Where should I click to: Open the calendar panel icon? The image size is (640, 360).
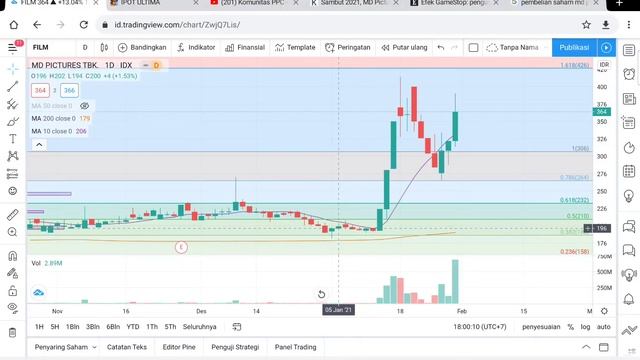629,171
